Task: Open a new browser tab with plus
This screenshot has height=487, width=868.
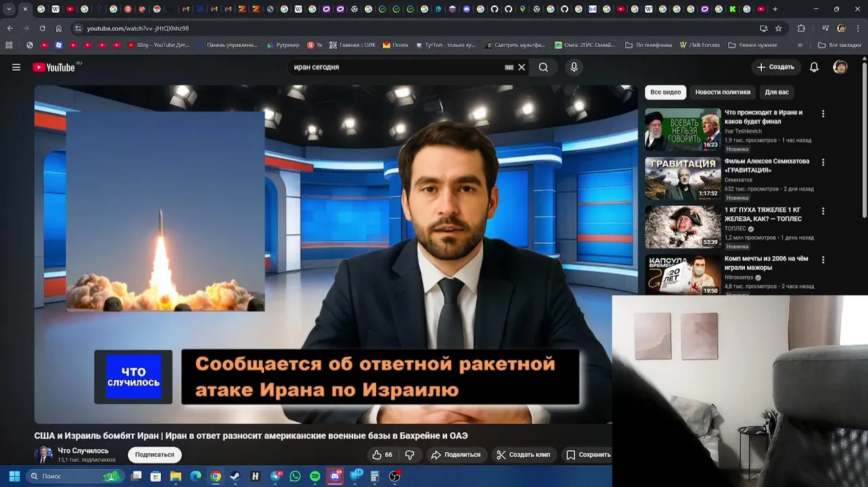Action: (775, 9)
